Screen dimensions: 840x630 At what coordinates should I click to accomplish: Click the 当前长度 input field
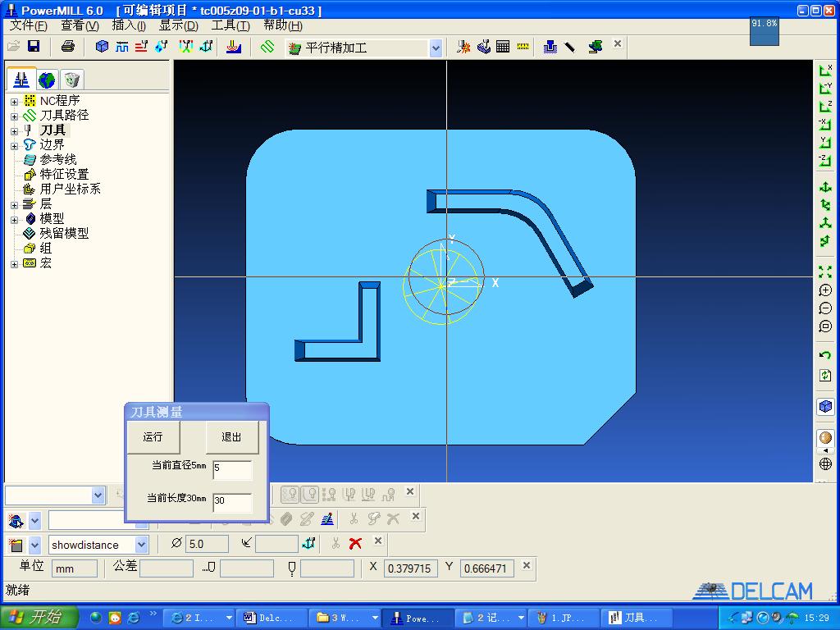click(232, 501)
